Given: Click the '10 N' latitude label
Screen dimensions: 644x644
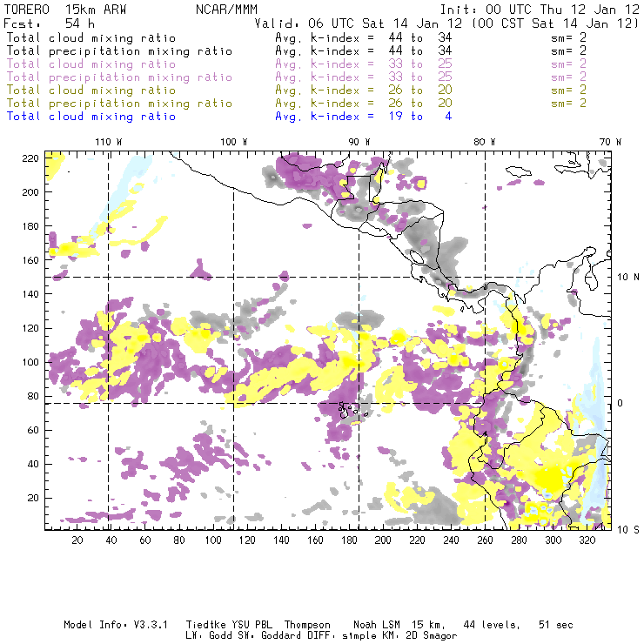Looking at the screenshot, I should pos(628,278).
